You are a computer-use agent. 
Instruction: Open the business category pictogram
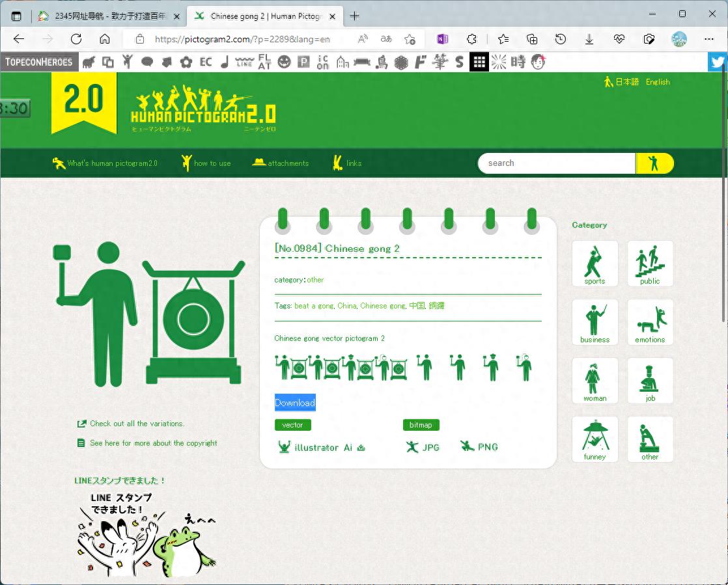[595, 322]
